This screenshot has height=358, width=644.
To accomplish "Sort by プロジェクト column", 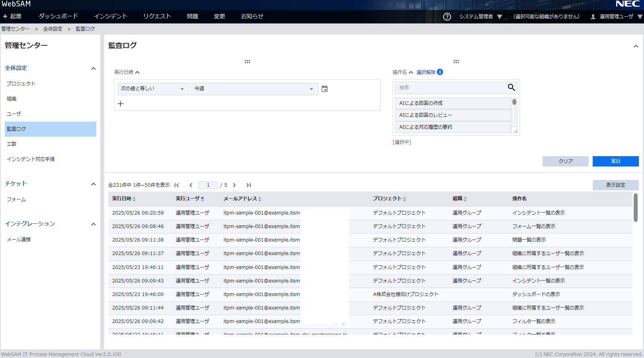I will tap(389, 199).
